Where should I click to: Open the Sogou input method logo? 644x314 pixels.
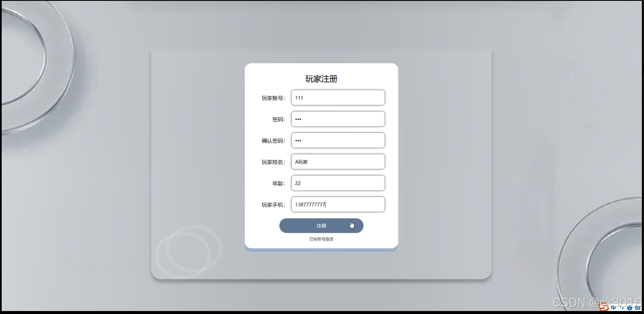click(604, 307)
